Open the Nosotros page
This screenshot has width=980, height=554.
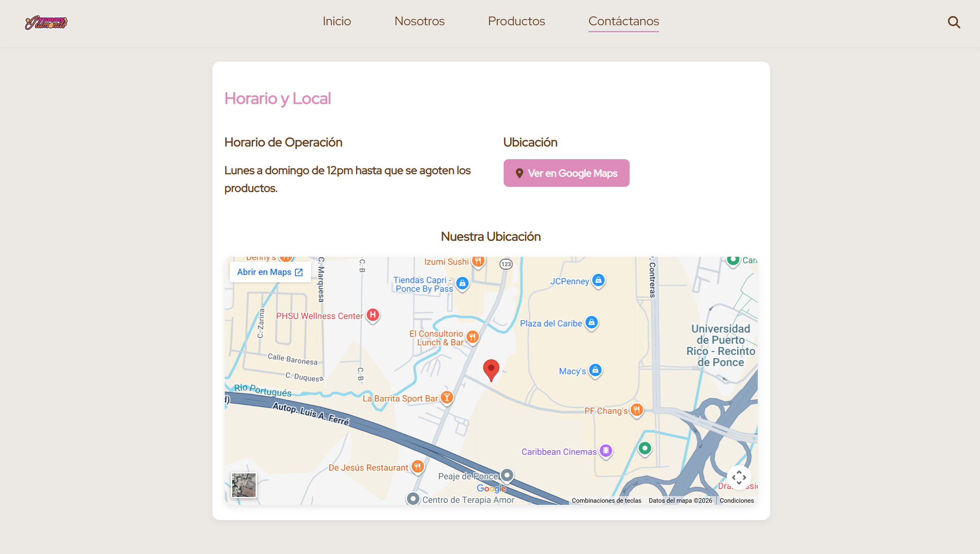(419, 21)
